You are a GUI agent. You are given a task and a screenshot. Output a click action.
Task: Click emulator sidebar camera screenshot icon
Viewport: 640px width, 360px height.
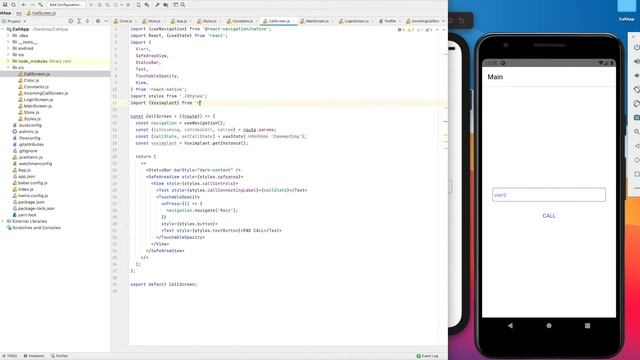(x=637, y=118)
